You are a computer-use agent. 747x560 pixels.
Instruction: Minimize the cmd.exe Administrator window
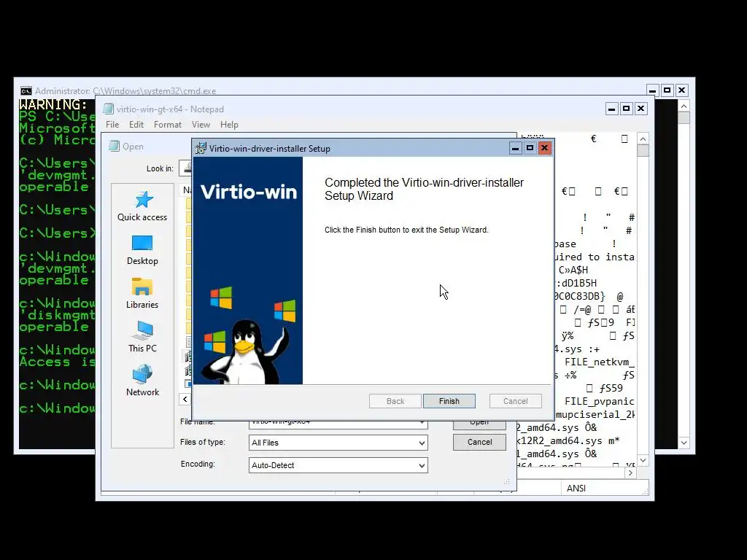coord(653,90)
